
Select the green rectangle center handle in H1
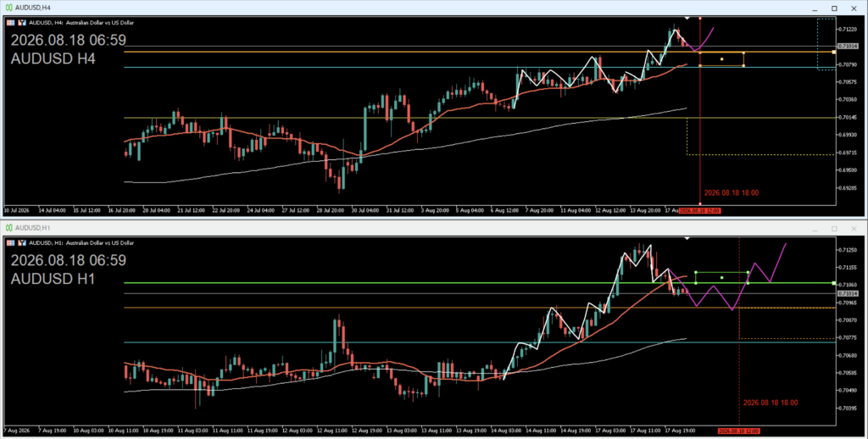[722, 277]
